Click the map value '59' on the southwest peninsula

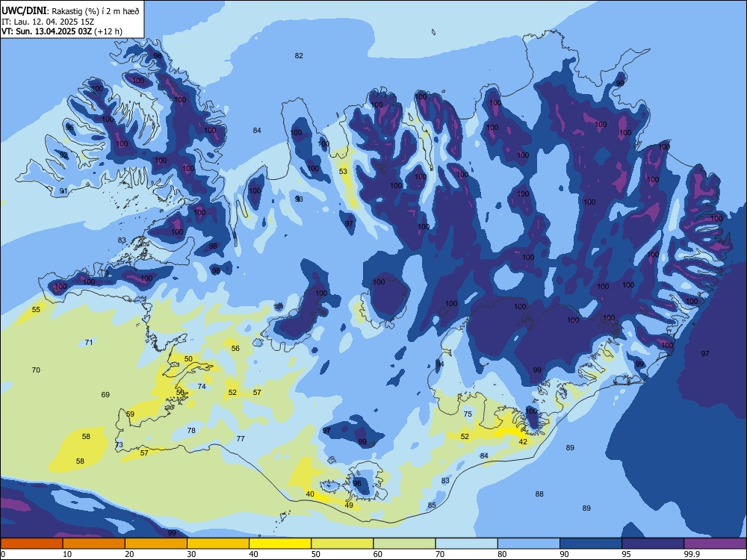point(130,414)
